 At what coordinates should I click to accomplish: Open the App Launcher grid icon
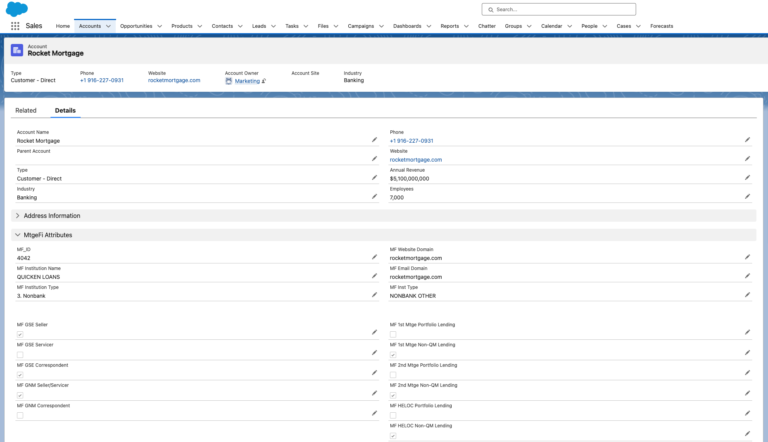[x=15, y=26]
